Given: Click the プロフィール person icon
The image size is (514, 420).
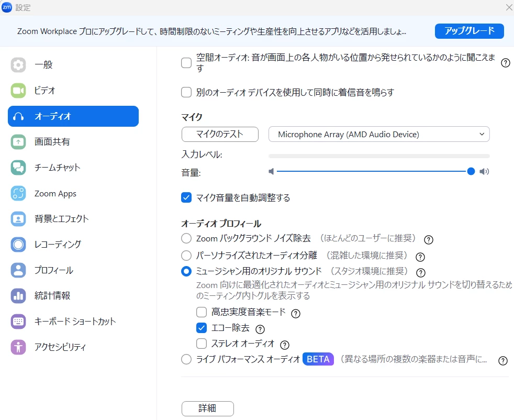Looking at the screenshot, I should 18,270.
